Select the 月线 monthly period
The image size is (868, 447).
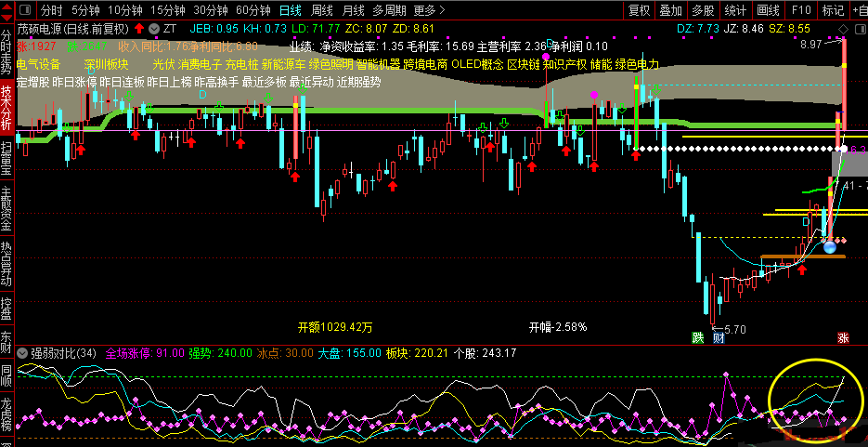(353, 10)
